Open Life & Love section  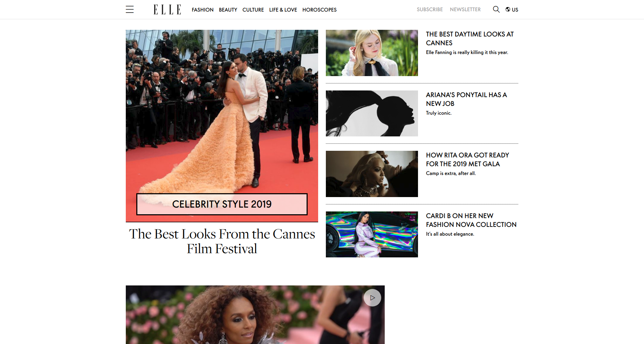coord(283,10)
